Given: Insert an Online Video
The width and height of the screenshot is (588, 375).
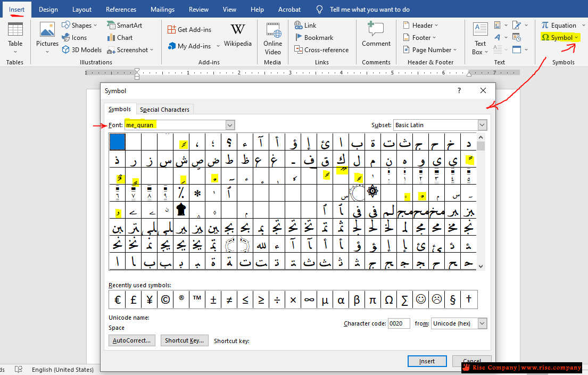Looking at the screenshot, I should pyautogui.click(x=272, y=39).
